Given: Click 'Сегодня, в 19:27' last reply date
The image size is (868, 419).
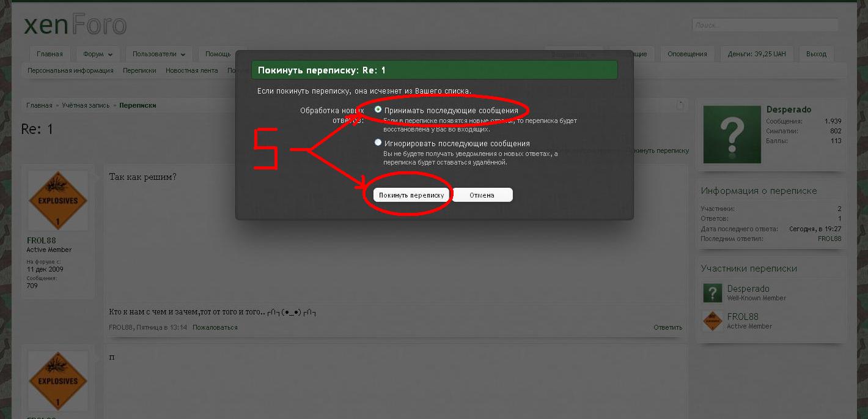Looking at the screenshot, I should tap(815, 229).
